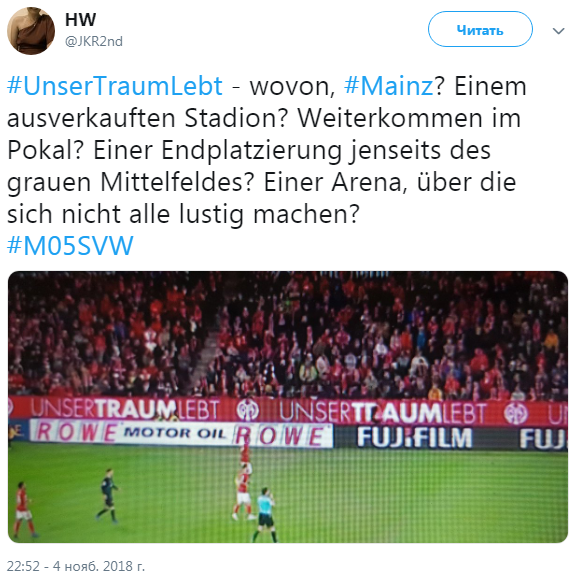Click the ROWE Motor Oil banner in photo
Viewport: 575px width, 579px height.
[181, 434]
